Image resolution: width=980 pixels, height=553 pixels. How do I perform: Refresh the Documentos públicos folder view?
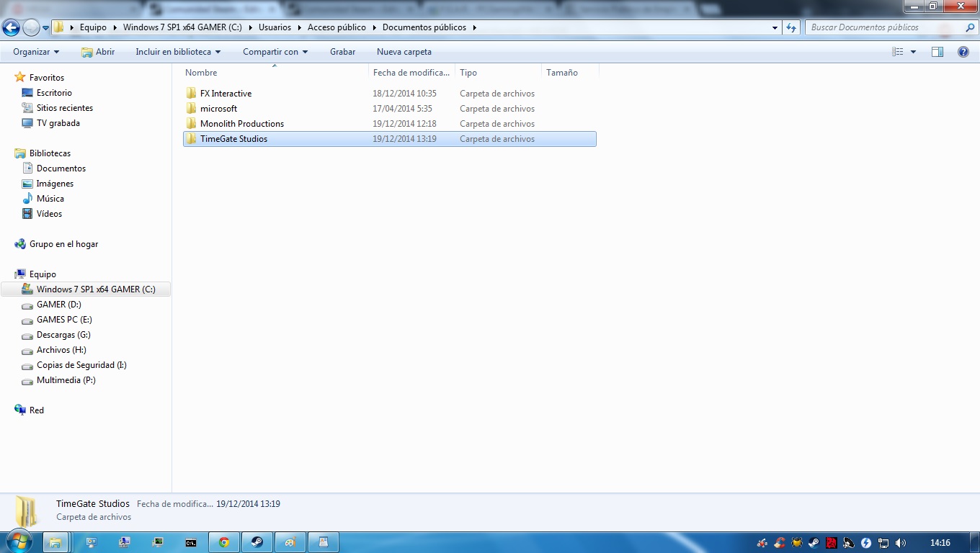(x=791, y=27)
